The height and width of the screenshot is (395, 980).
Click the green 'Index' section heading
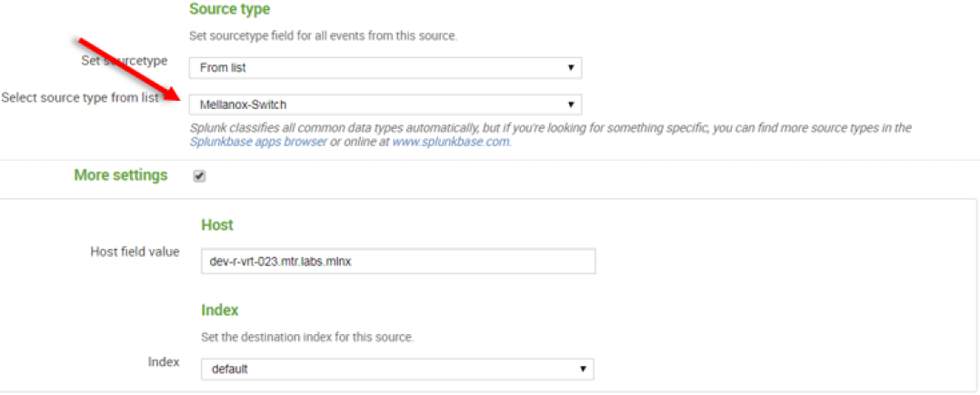(219, 311)
